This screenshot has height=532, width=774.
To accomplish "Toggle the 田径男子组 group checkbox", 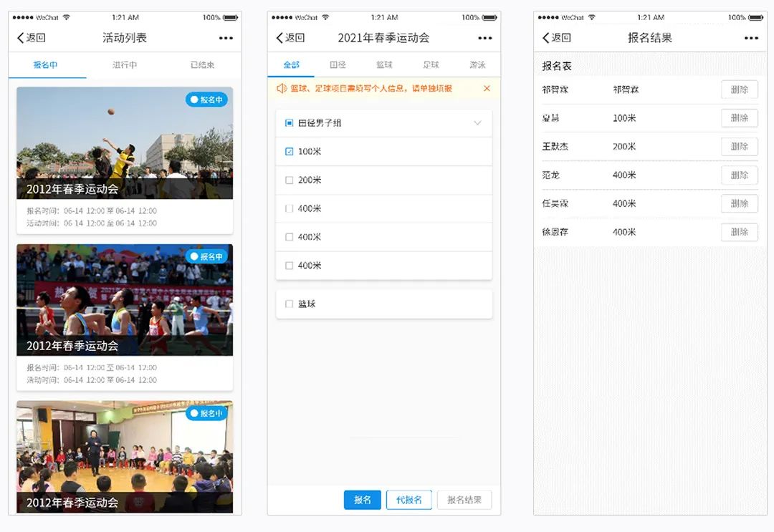I will (x=290, y=122).
